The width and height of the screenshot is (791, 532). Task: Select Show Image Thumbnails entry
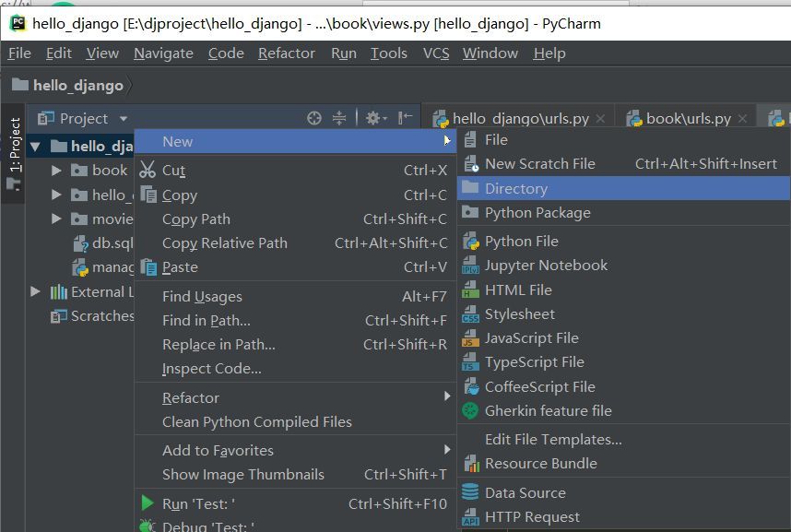[x=295, y=475]
